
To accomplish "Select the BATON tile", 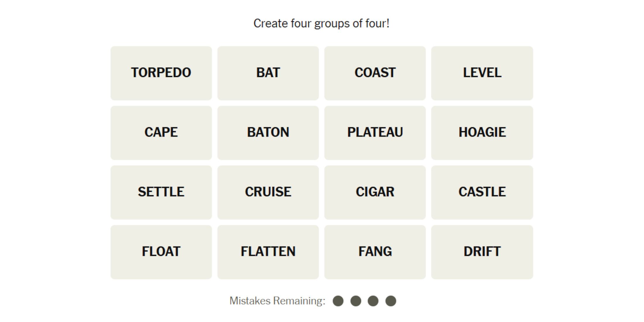I will (x=268, y=133).
